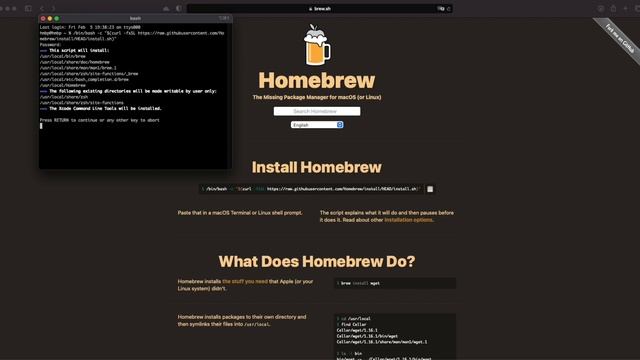Toggle the Safari sidebar button
The height and width of the screenshot is (360, 640).
tap(28, 8)
